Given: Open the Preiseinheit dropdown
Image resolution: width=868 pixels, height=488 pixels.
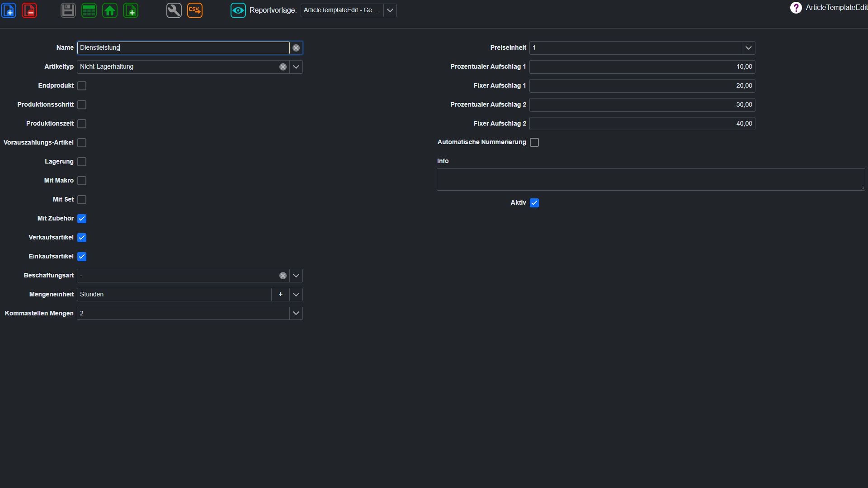Looking at the screenshot, I should point(749,48).
